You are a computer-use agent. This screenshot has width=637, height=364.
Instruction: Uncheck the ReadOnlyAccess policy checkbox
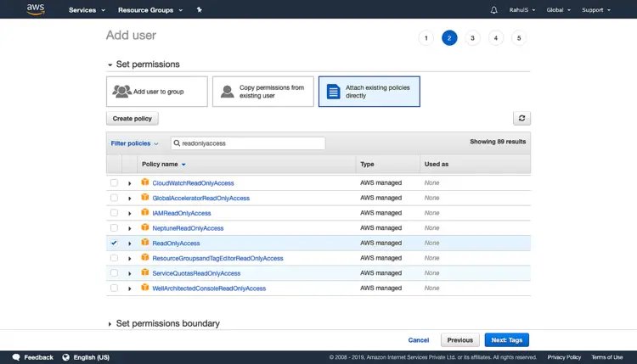[114, 243]
